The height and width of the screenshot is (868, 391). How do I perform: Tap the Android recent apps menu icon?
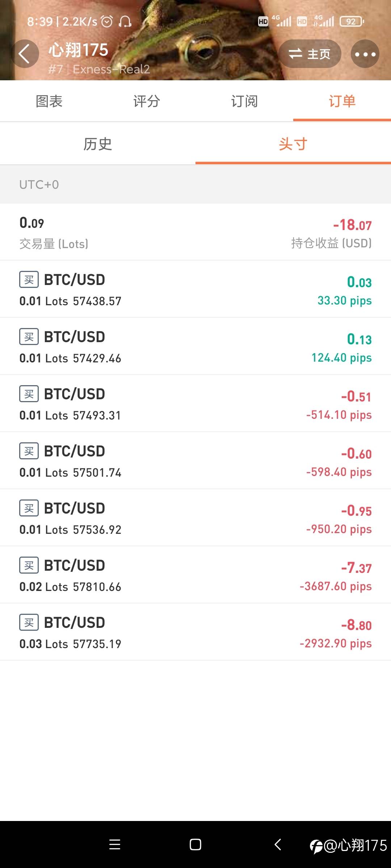click(x=115, y=844)
